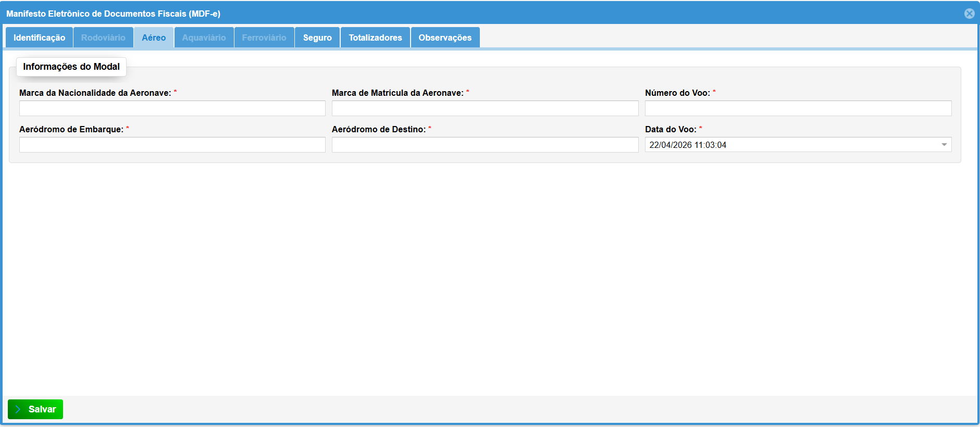Switch to the Observações tab
Screen dimensions: 980x427
(445, 37)
